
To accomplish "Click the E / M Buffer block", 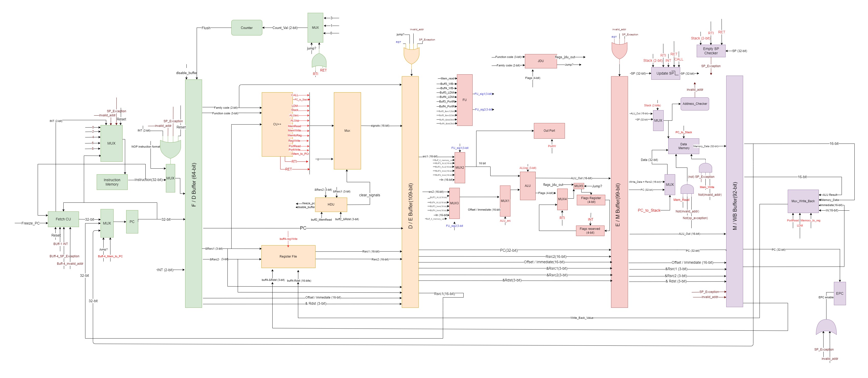I will point(619,192).
